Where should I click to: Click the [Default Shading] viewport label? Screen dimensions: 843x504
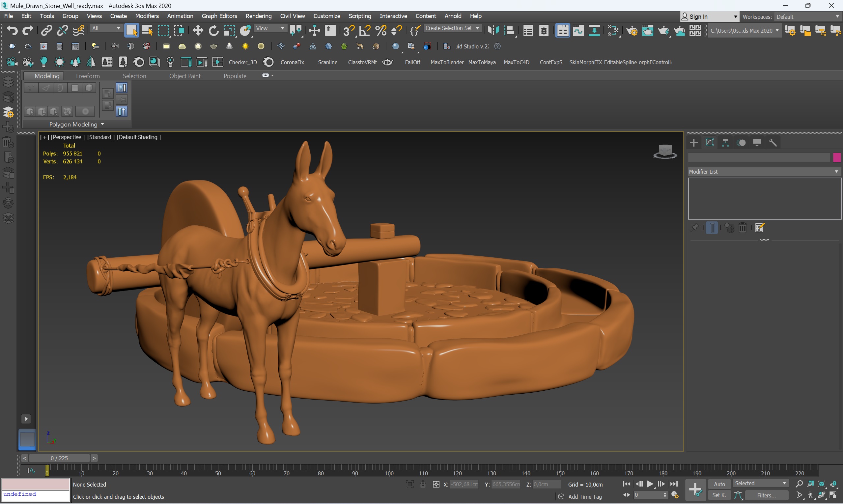click(x=139, y=137)
